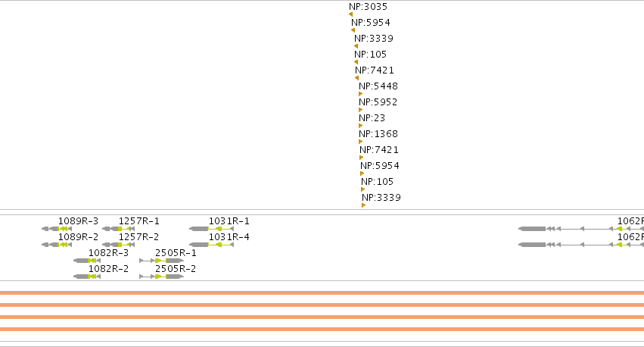
Task: Select the 1031R-4 gene model glyph
Action: pyautogui.click(x=212, y=245)
